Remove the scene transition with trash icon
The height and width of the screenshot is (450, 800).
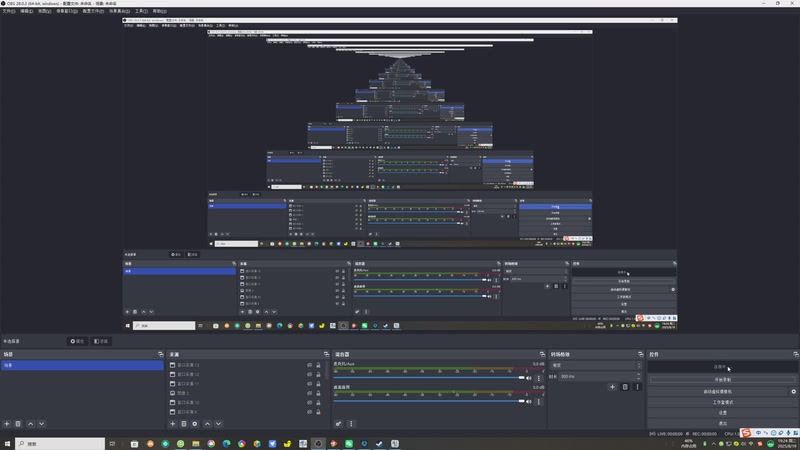click(x=625, y=387)
